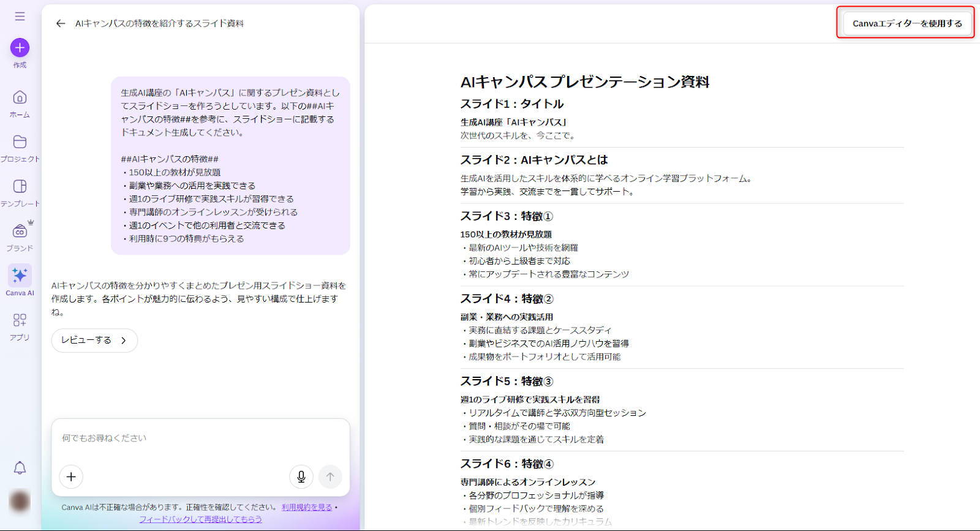Click the スライド3：特徴① heading

[x=507, y=216]
